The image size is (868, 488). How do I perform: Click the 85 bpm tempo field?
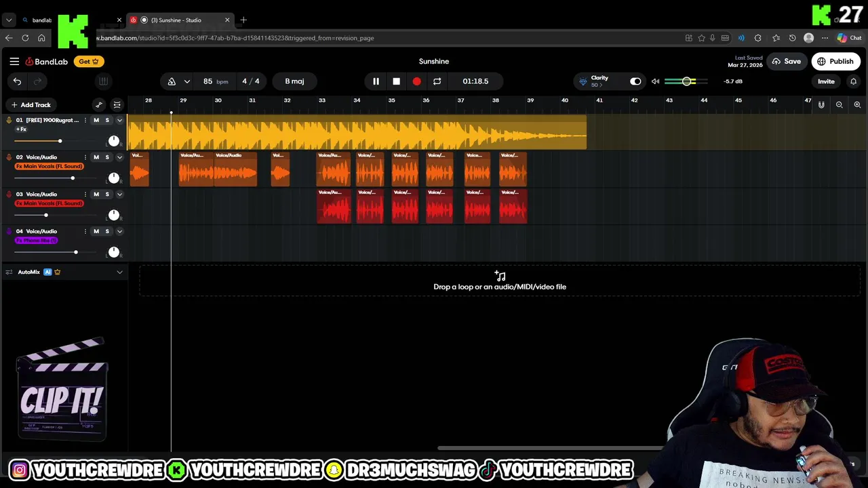click(x=215, y=81)
